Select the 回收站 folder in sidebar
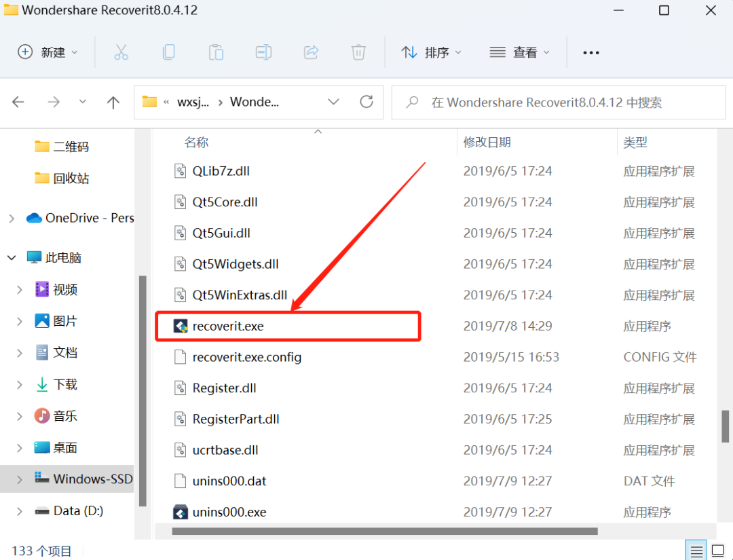Viewport: 733px width, 560px height. click(62, 178)
